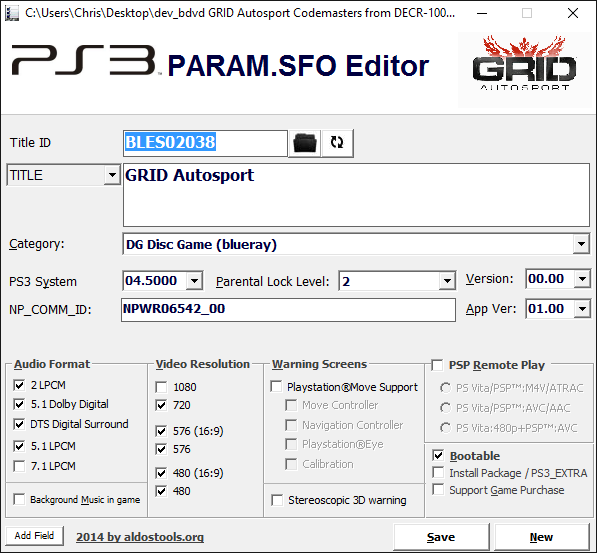Viewport: 597px width, 553px height.
Task: Toggle the plain 480 resolution checkbox
Action: pos(161,491)
